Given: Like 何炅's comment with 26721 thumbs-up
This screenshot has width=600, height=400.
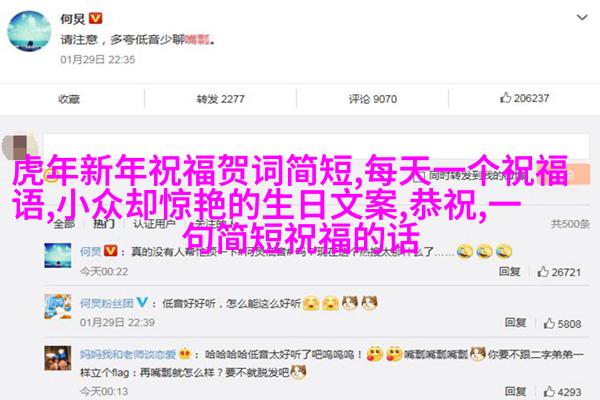Looking at the screenshot, I should [559, 272].
